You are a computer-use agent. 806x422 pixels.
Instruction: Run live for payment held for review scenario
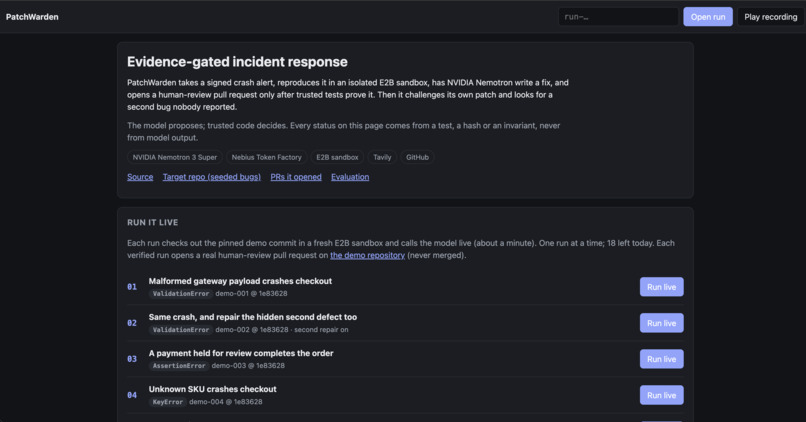coord(662,359)
